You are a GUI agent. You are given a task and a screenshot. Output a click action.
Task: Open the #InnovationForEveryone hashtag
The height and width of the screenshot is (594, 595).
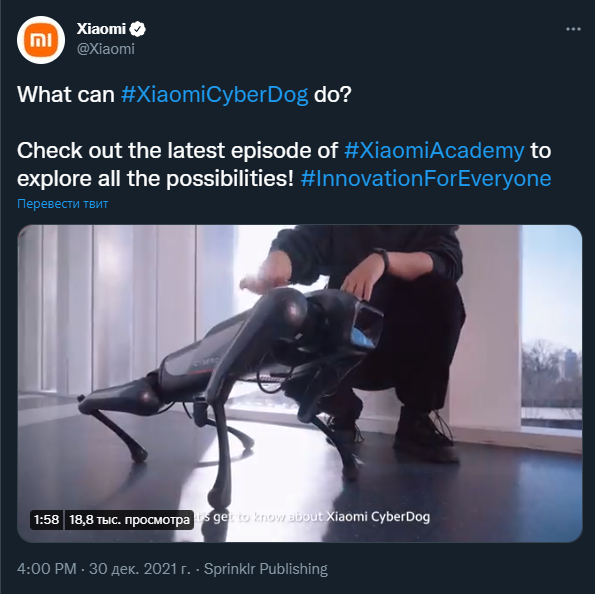426,178
